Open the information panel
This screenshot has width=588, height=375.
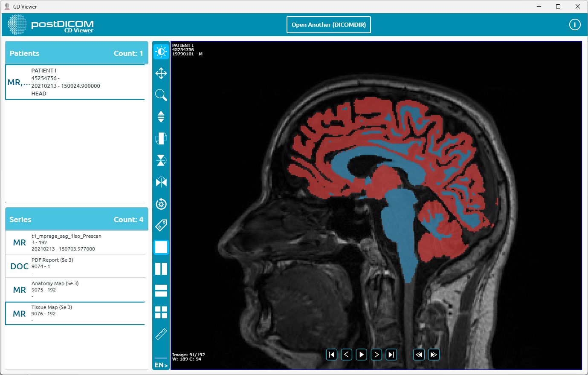575,24
